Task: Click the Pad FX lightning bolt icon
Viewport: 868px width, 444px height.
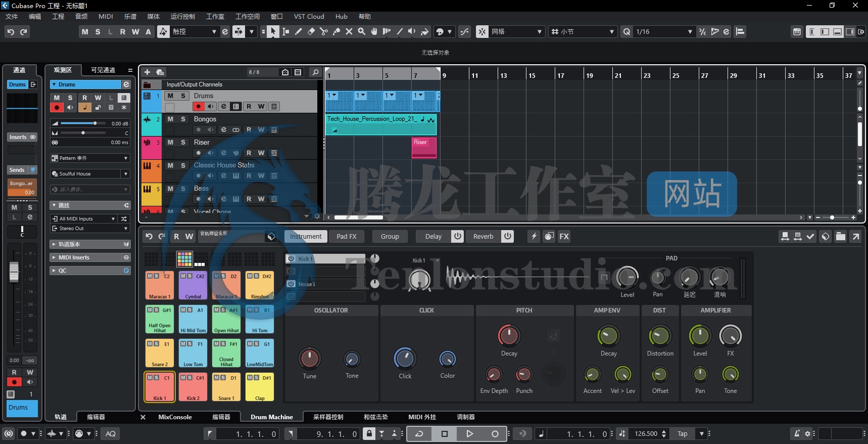Action: coord(534,236)
